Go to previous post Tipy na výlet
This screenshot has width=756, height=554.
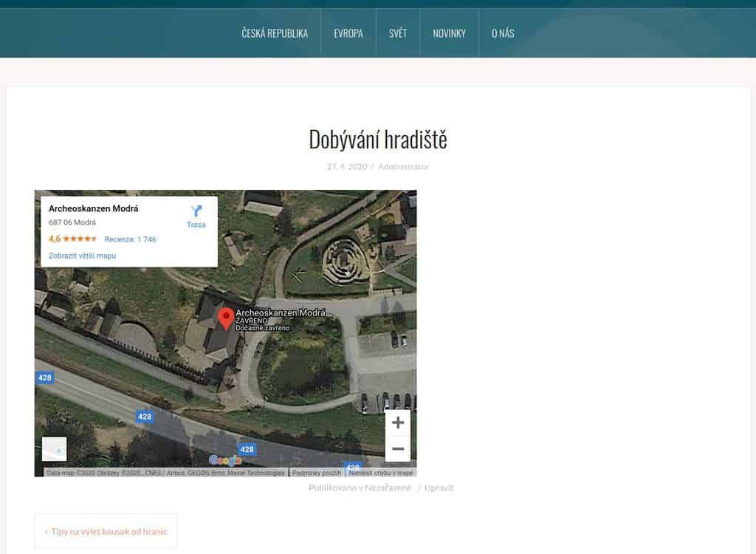[106, 531]
